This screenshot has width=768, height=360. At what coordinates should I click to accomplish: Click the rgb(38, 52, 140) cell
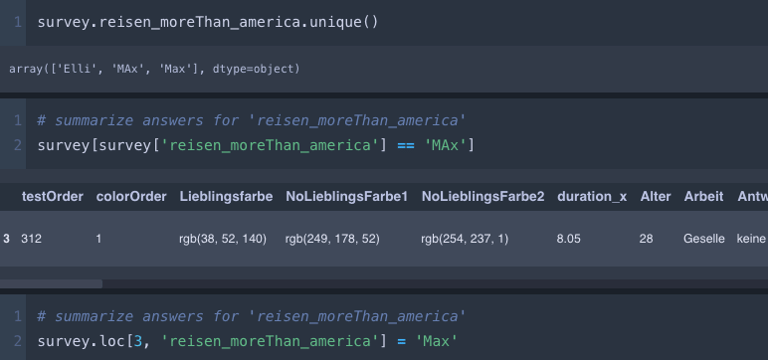pos(223,239)
